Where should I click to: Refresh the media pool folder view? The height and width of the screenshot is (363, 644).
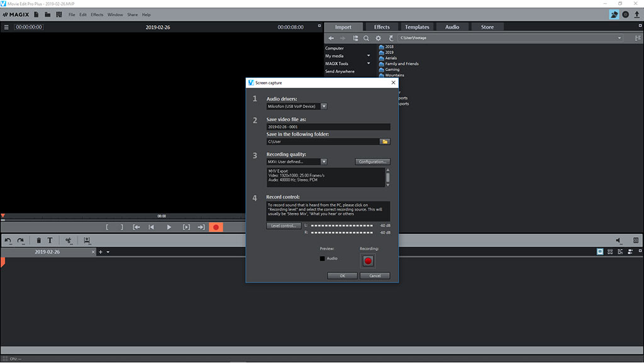pos(391,38)
